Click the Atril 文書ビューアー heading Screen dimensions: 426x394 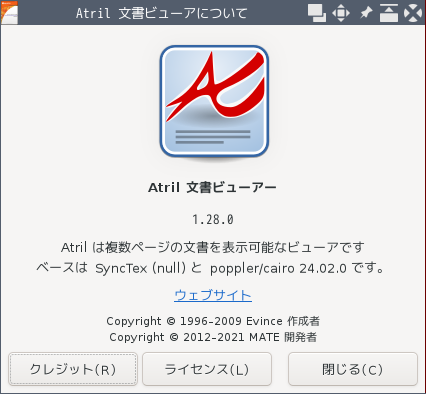point(212,187)
